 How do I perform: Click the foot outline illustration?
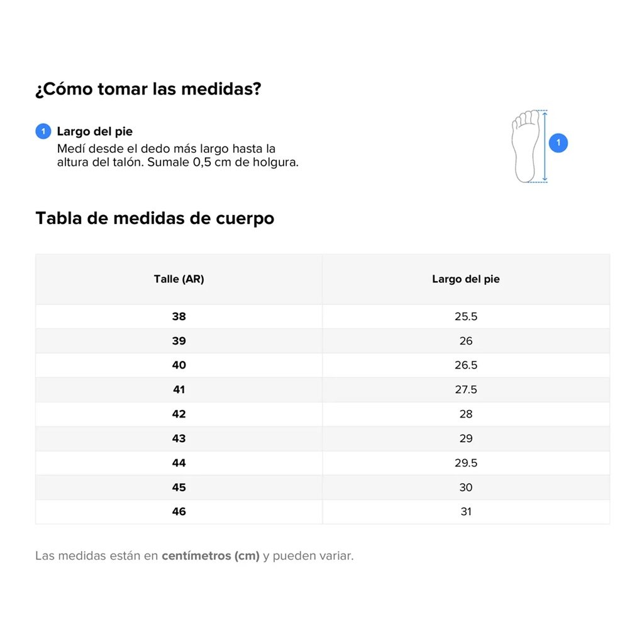pos(526,146)
